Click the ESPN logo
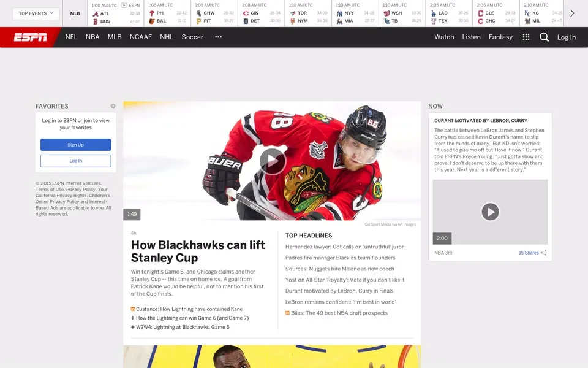This screenshot has width=588, height=368. pos(31,37)
